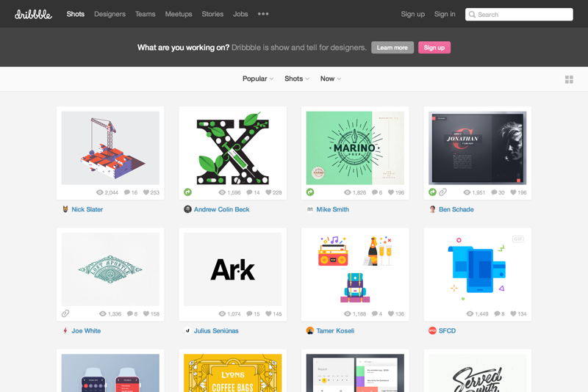Click the green rebound icon on Andrew Colin Beck's shot
The width and height of the screenshot is (588, 392).
188,192
